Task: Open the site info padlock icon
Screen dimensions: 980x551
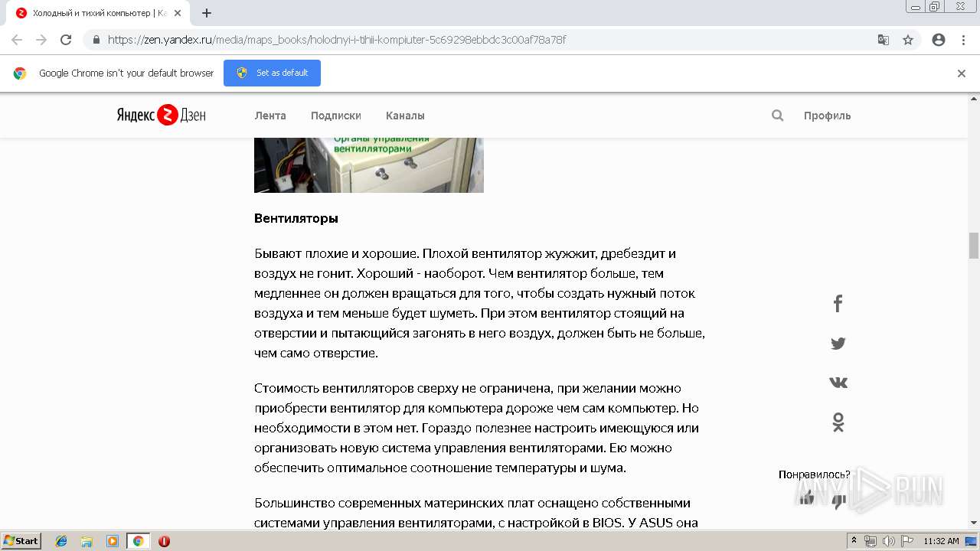Action: pos(96,40)
